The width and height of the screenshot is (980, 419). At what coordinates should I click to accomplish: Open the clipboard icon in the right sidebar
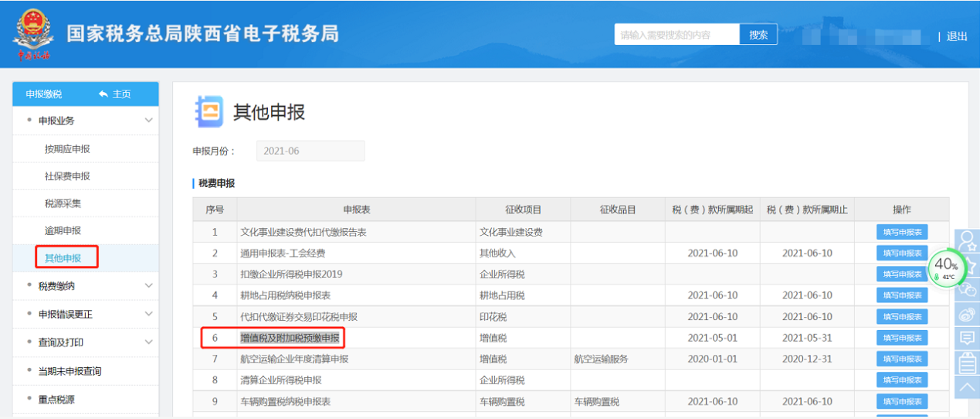click(x=967, y=363)
